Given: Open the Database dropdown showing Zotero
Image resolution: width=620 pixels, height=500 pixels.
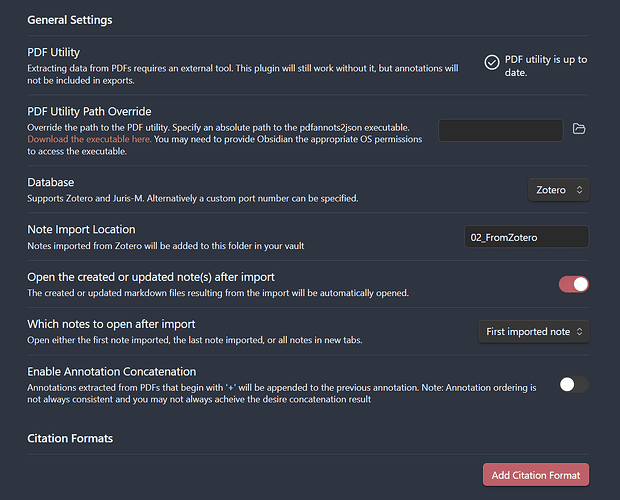Looking at the screenshot, I should [558, 189].
